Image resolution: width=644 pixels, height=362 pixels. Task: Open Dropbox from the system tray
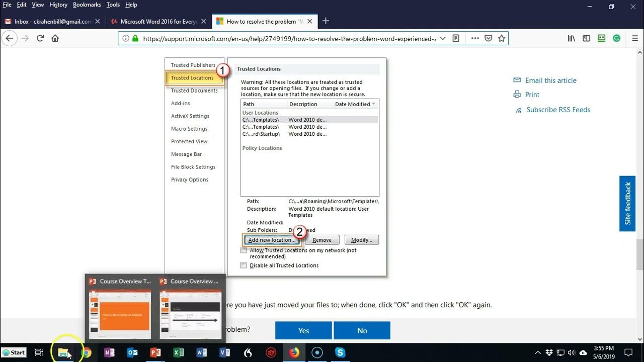pyautogui.click(x=549, y=352)
